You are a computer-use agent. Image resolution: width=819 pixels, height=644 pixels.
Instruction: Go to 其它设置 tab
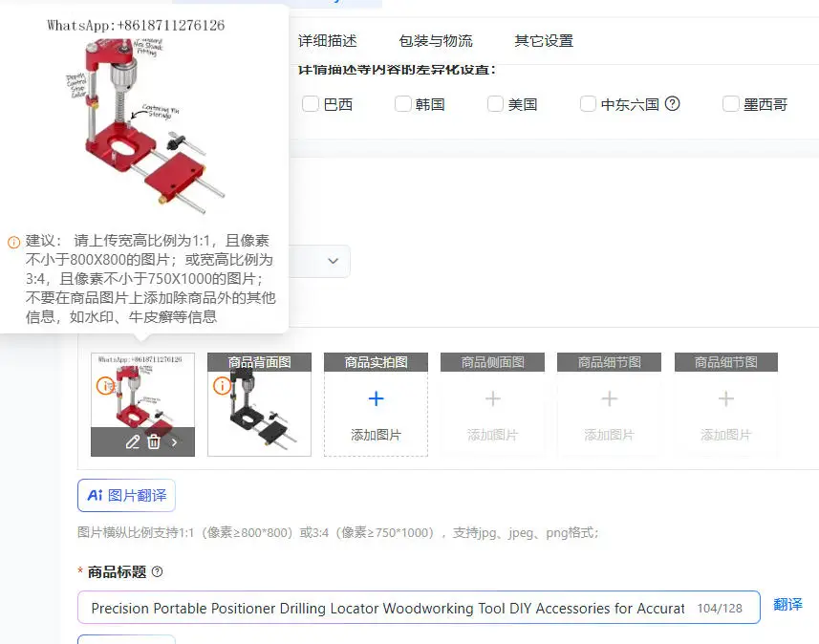click(544, 41)
